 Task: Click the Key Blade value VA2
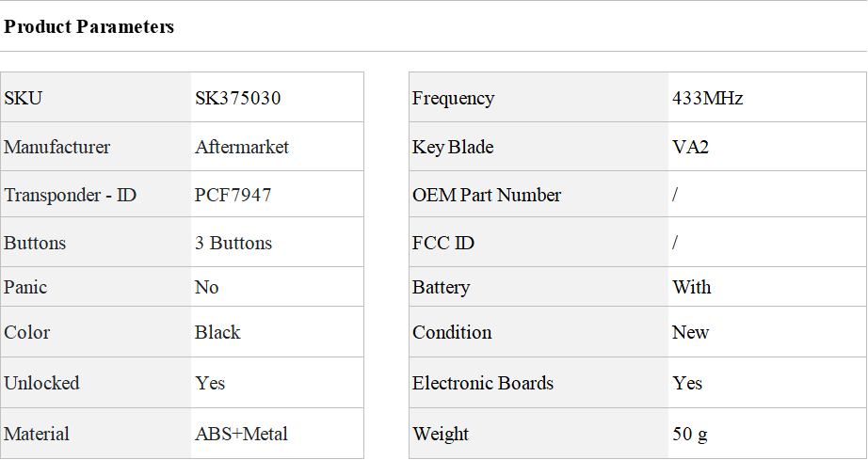[691, 147]
